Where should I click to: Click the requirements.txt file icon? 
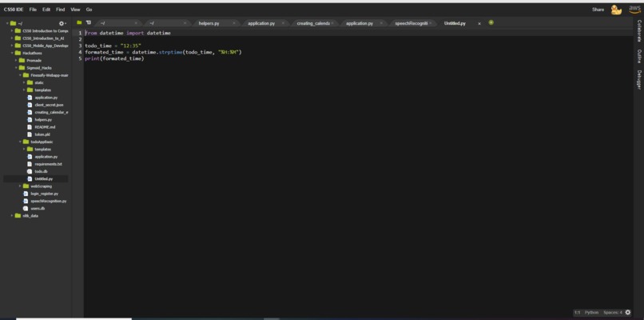30,164
